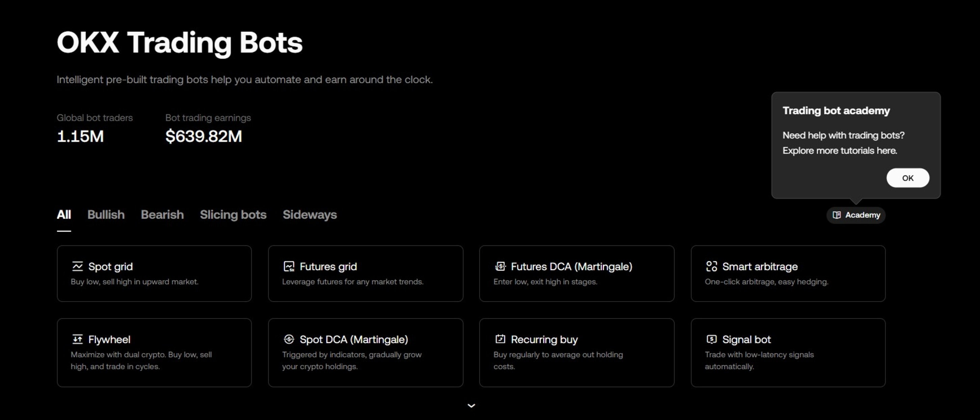The image size is (980, 420).
Task: Select the Spot grid chart icon
Action: coord(77,266)
